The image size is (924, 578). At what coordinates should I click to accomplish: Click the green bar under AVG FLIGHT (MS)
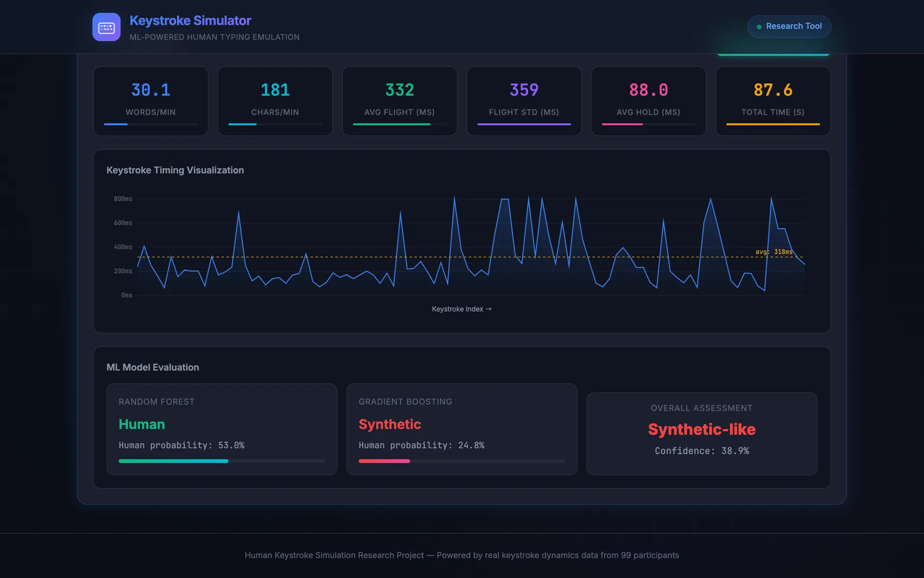pyautogui.click(x=392, y=124)
